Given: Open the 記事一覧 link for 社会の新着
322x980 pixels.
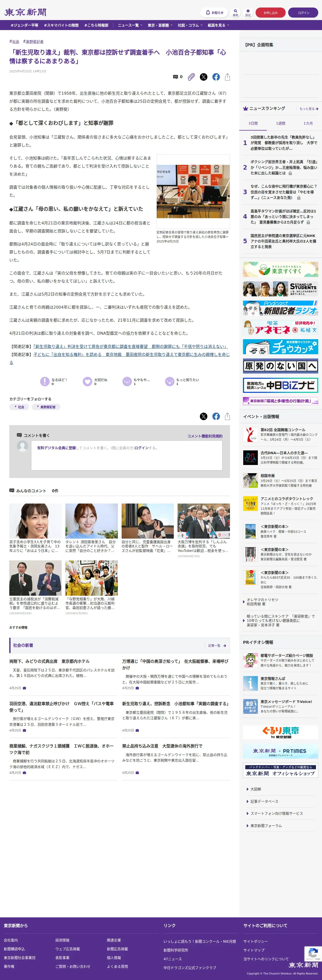Looking at the screenshot, I should click(217, 646).
